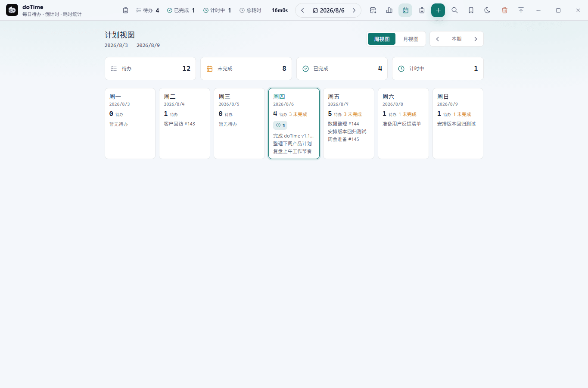588x388 pixels.
Task: Open the 周三 2026/8/5 day card
Action: pos(239,123)
